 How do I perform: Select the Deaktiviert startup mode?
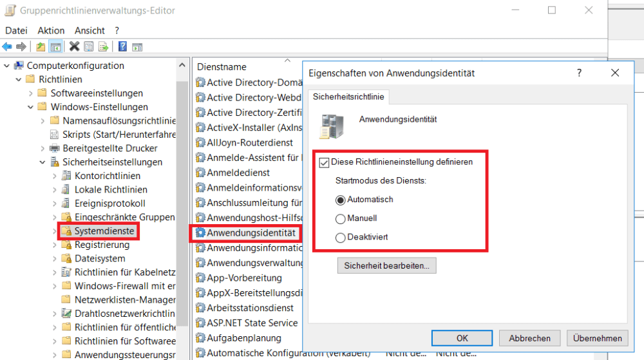click(x=341, y=238)
